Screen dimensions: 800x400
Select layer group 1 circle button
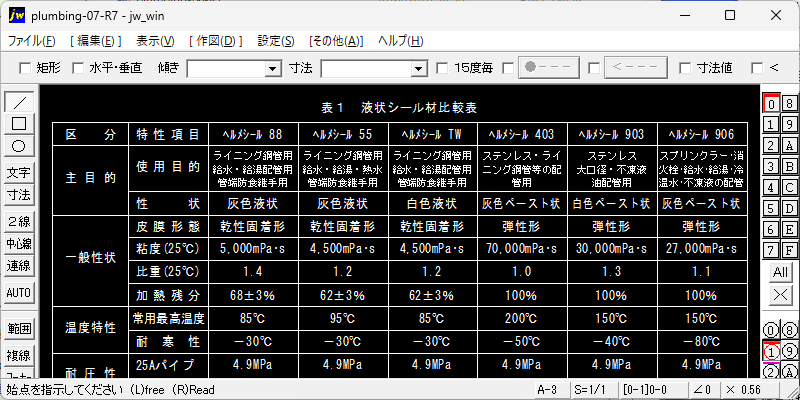[771, 352]
